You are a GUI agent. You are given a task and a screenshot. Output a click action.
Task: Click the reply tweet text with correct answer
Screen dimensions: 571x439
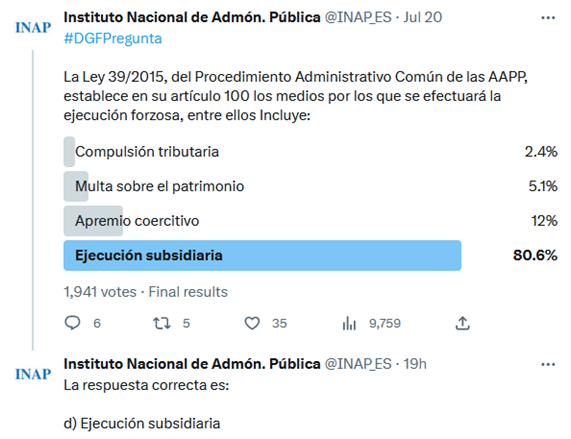point(146,404)
